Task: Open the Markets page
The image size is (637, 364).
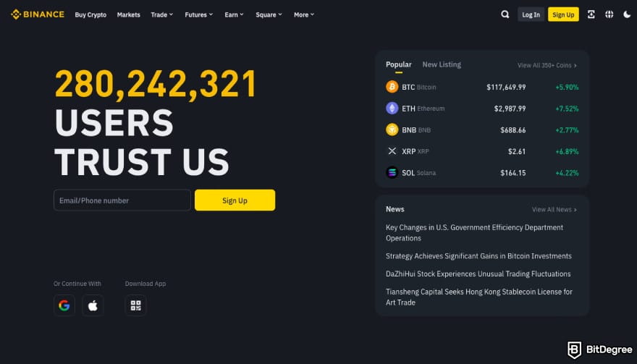Action: click(x=128, y=14)
